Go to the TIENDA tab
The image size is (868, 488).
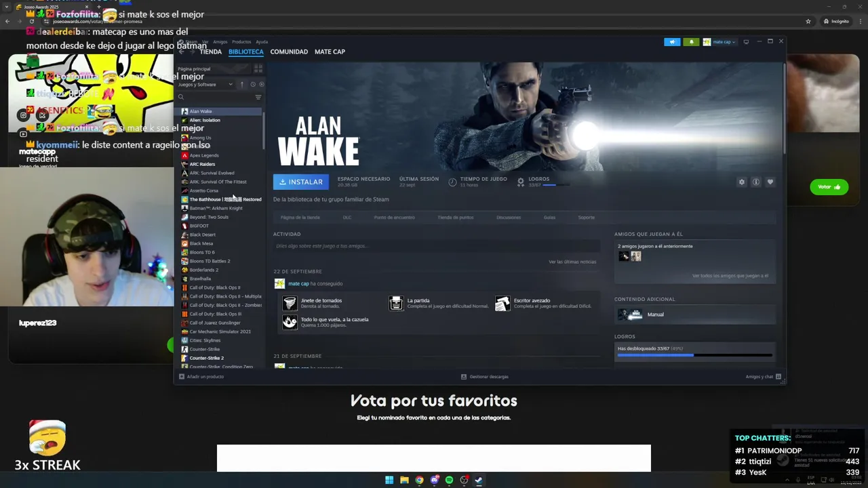[x=210, y=52]
